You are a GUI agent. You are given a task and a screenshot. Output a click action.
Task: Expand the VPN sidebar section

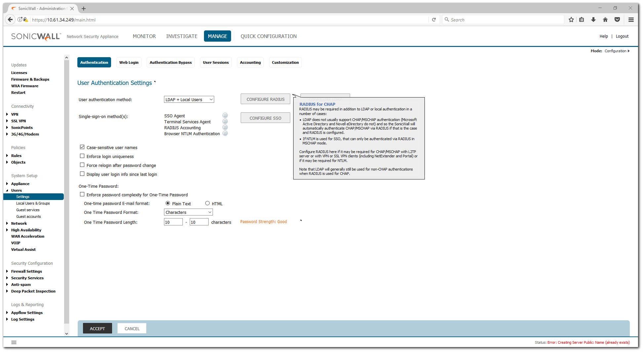point(7,114)
